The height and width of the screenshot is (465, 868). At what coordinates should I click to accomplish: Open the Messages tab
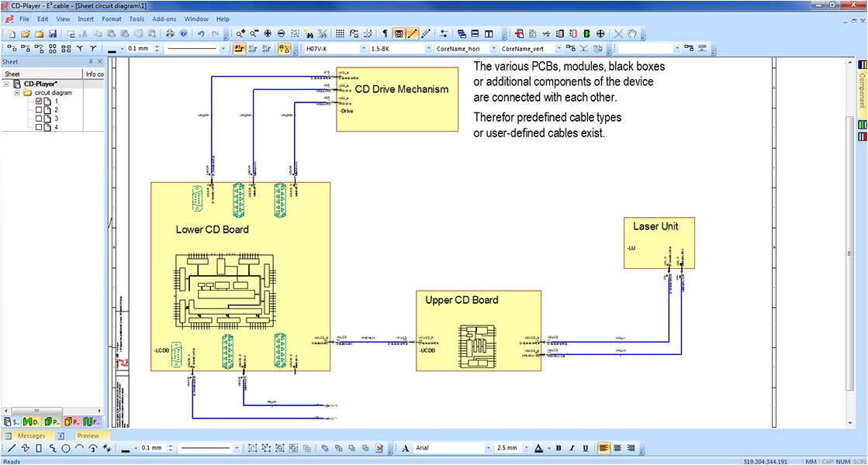[x=32, y=436]
